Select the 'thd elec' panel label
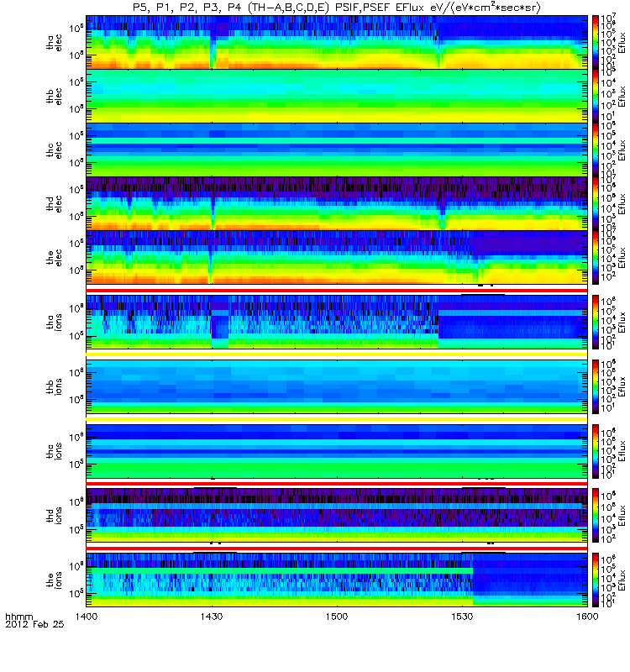 click(54, 203)
